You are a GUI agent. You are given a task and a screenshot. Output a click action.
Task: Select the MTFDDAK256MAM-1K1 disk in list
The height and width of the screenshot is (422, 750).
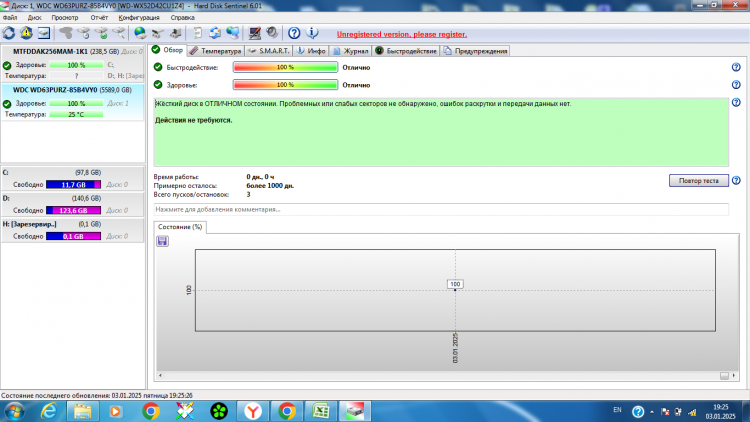pyautogui.click(x=73, y=64)
